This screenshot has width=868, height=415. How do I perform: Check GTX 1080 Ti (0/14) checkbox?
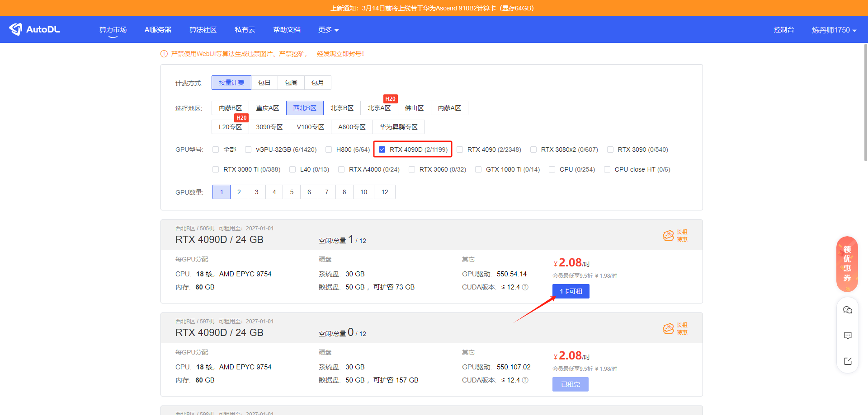coord(478,169)
